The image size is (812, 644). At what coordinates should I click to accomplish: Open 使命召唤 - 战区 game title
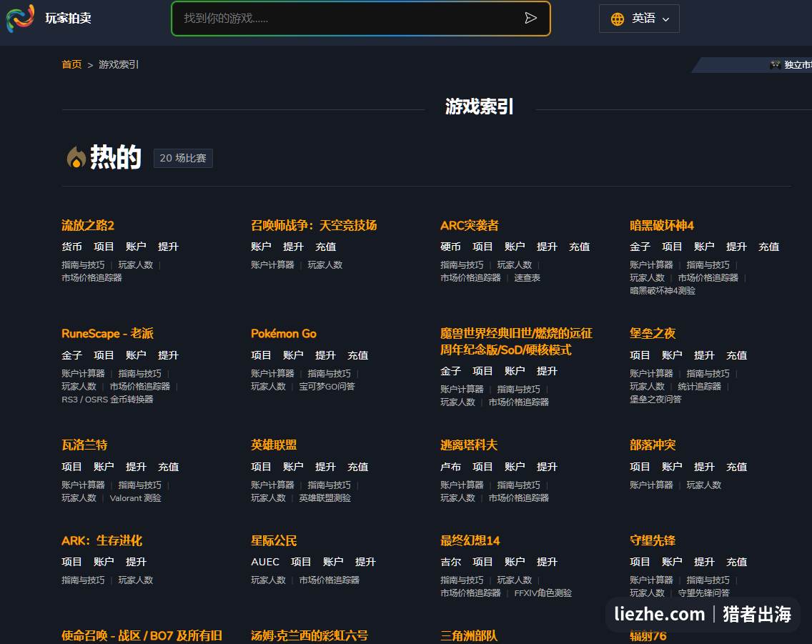point(142,635)
